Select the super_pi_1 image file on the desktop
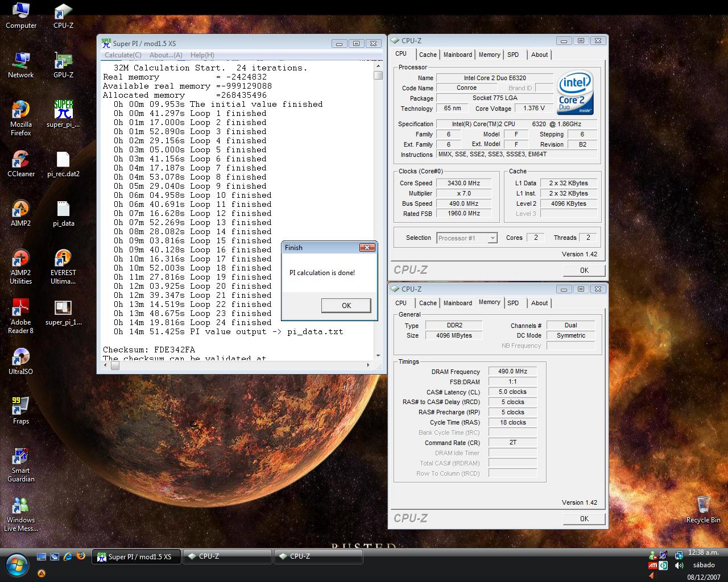 tap(63, 312)
